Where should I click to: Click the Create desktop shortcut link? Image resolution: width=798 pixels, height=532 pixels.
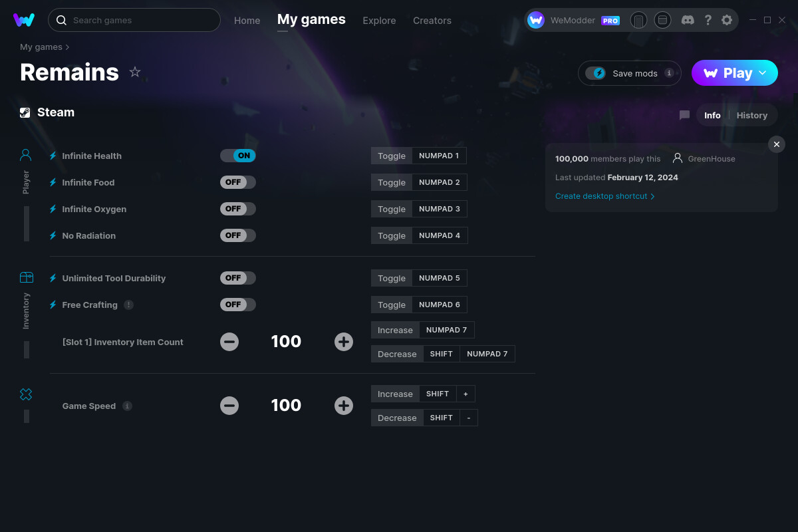tap(602, 196)
